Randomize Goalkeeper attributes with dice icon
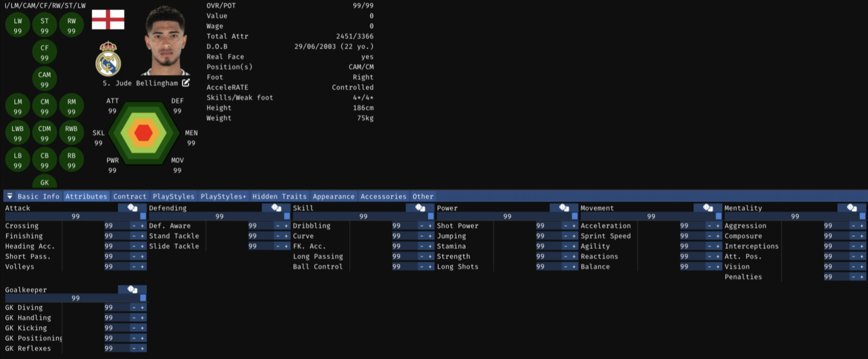 [132, 290]
